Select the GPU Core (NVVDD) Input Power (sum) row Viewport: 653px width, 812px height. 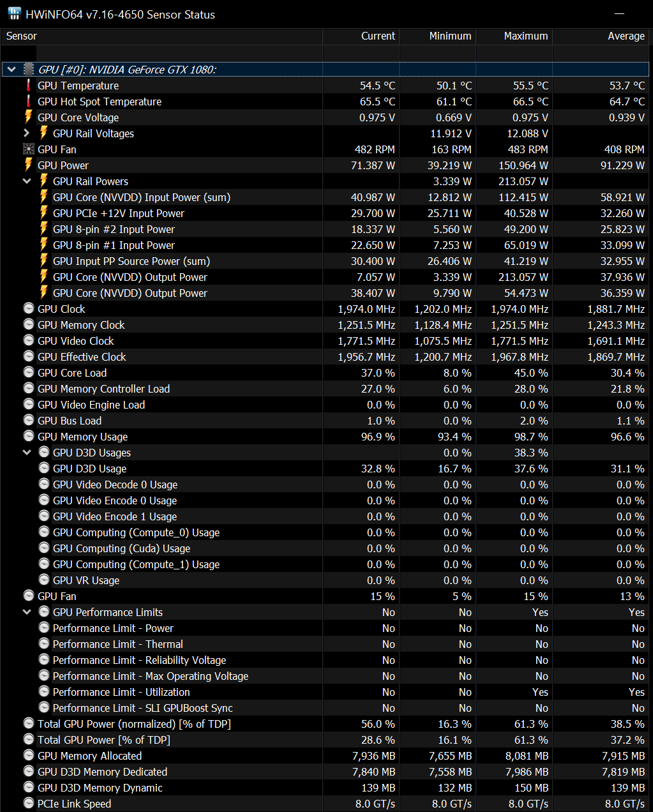tap(326, 197)
